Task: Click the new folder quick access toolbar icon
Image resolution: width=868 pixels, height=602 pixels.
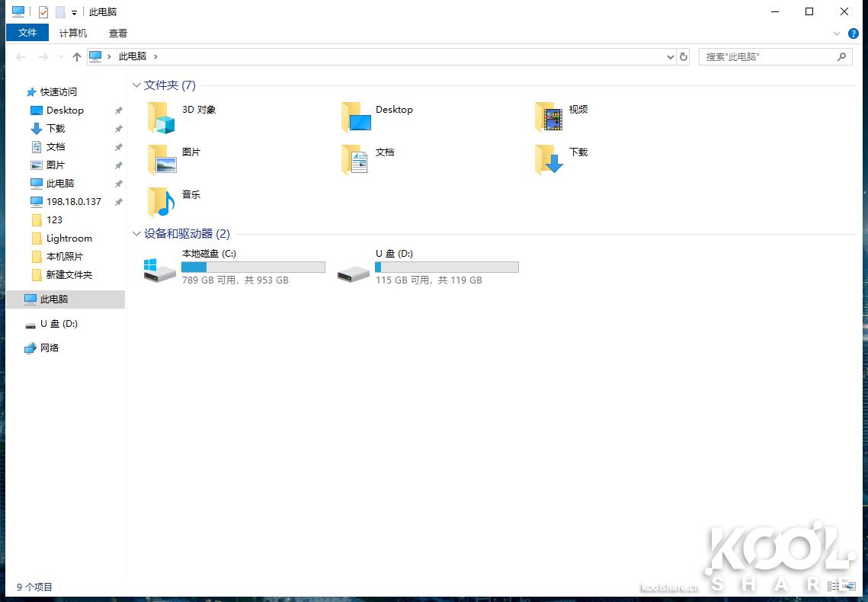Action: pyautogui.click(x=60, y=12)
